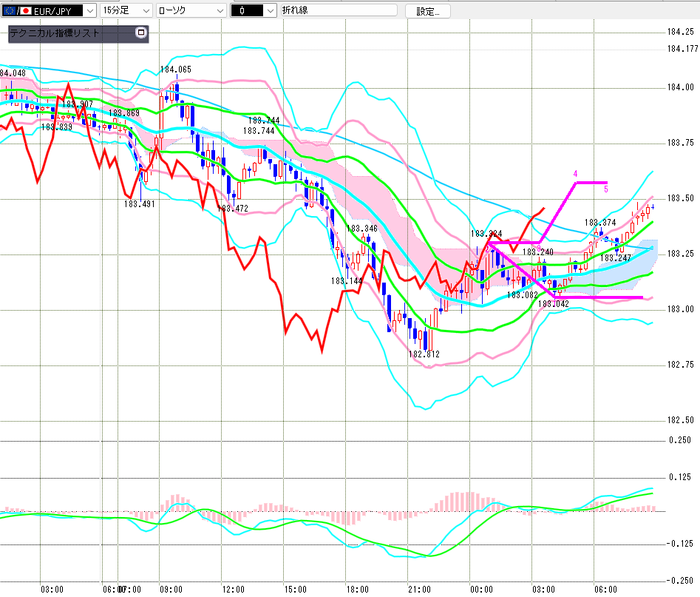Select the 183.042 swing low label
Viewport: 700px width, 597px height.
pos(552,303)
